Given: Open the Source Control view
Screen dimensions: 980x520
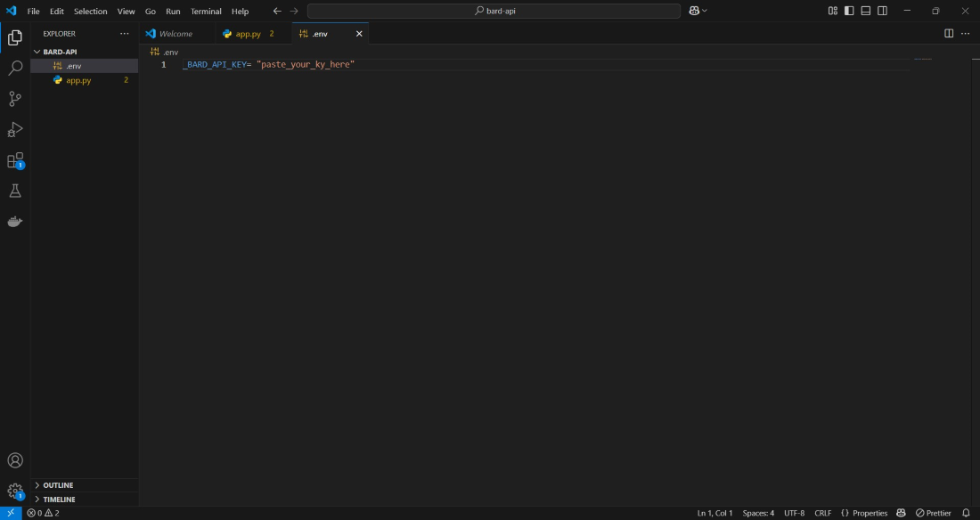Looking at the screenshot, I should (15, 99).
